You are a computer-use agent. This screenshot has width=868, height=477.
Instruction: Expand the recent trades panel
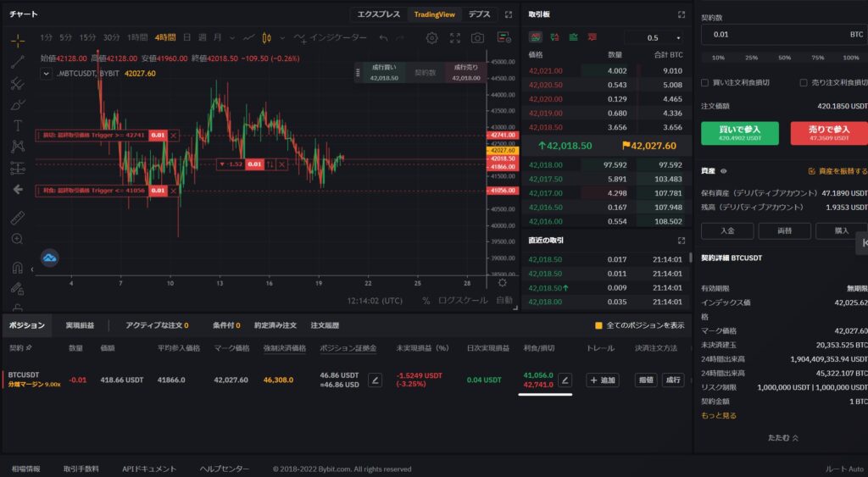[682, 240]
